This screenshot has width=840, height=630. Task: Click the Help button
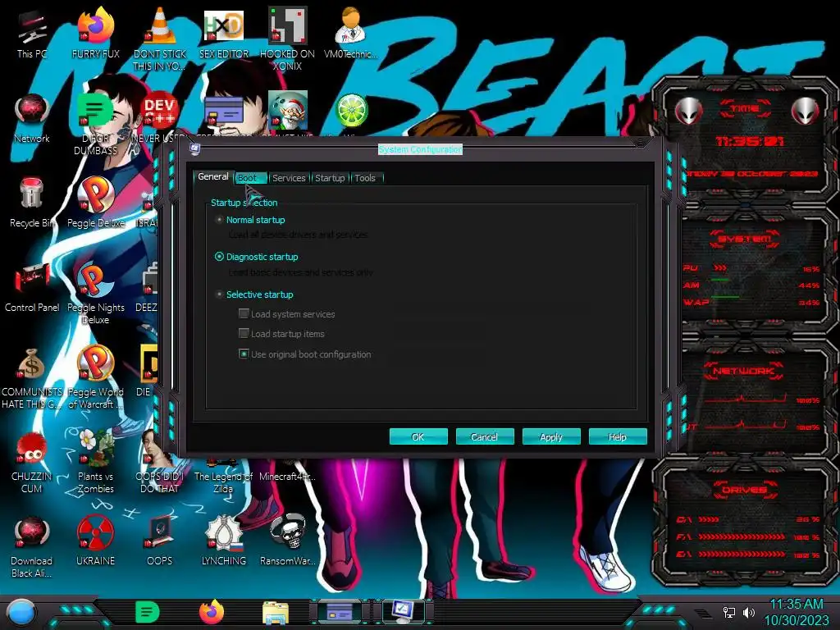[618, 436]
